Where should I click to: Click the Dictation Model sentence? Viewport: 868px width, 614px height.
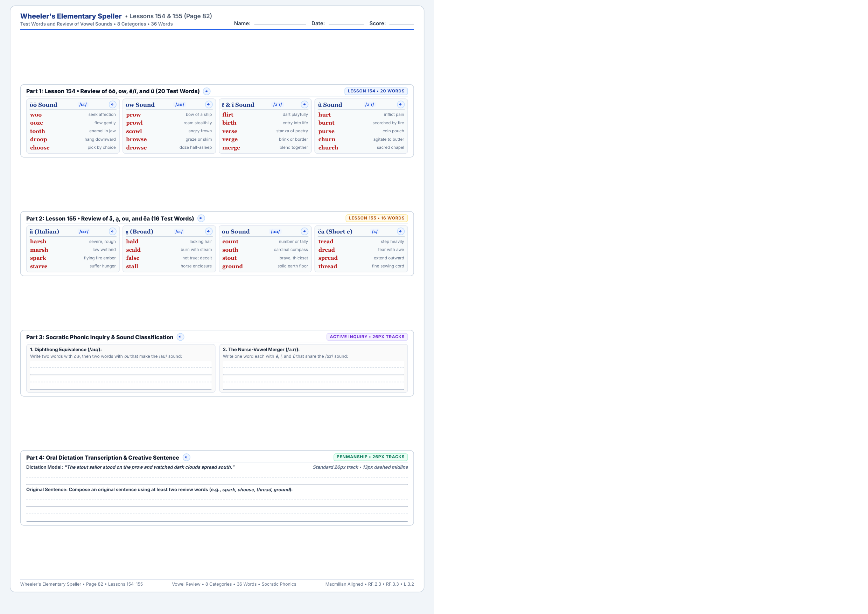(149, 467)
